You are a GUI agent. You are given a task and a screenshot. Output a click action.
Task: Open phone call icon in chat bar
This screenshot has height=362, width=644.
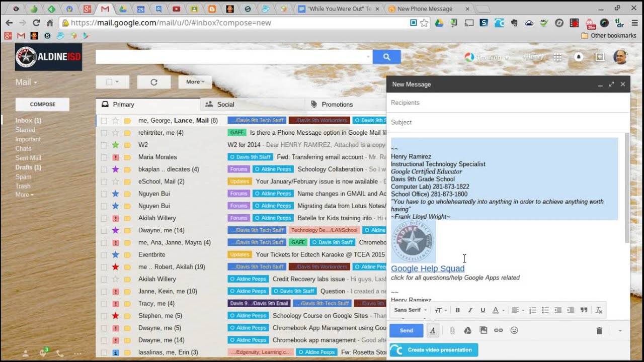pyautogui.click(x=60, y=353)
